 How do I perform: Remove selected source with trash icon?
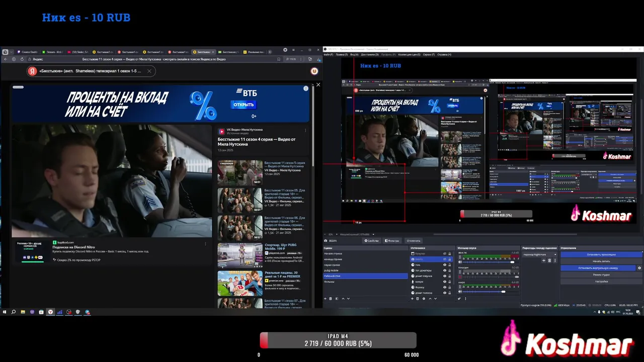pos(418,299)
